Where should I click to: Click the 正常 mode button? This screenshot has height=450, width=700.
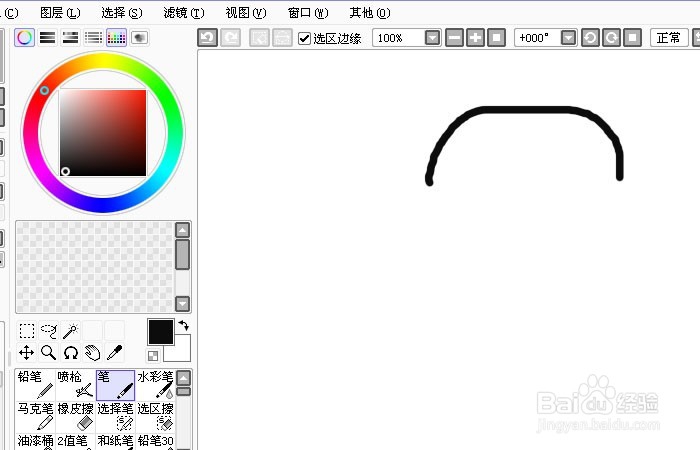[x=669, y=38]
